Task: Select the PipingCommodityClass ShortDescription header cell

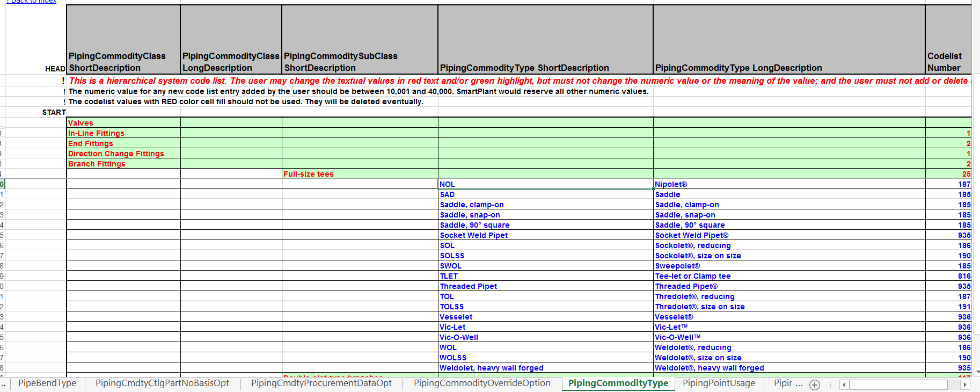Action: pos(123,40)
